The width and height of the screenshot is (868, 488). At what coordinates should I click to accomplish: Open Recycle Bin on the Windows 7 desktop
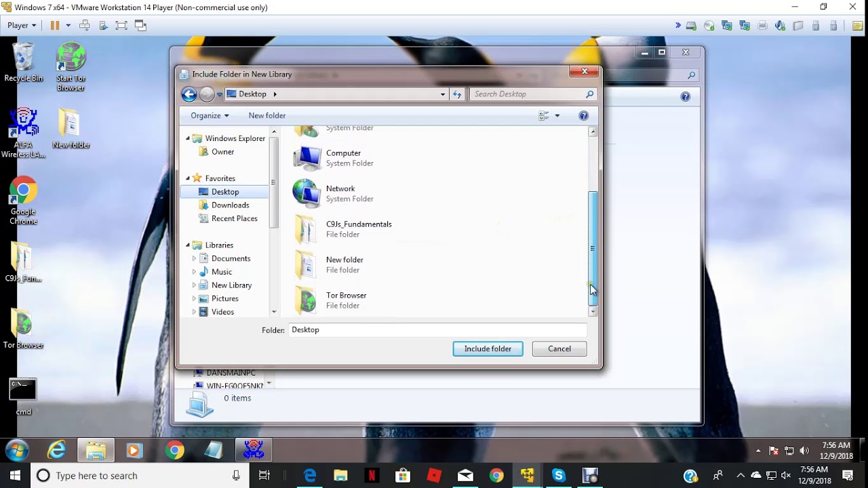[x=23, y=62]
